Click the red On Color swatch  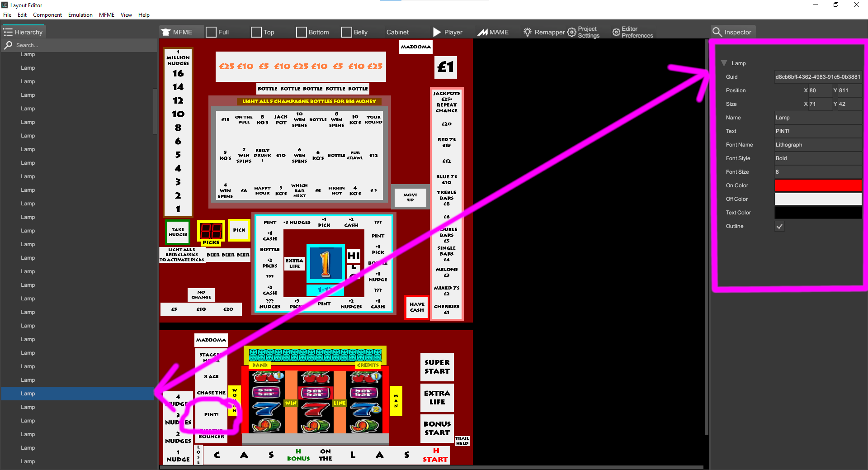[x=818, y=185]
